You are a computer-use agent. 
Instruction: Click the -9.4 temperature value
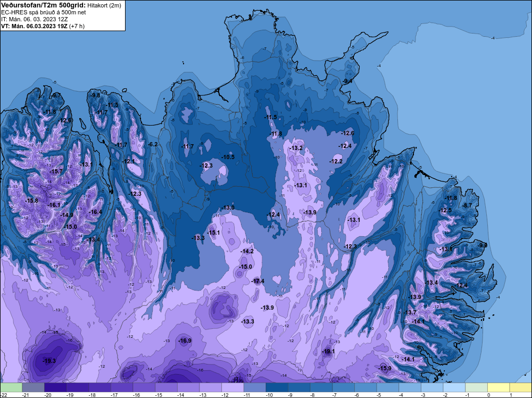pyautogui.click(x=347, y=81)
